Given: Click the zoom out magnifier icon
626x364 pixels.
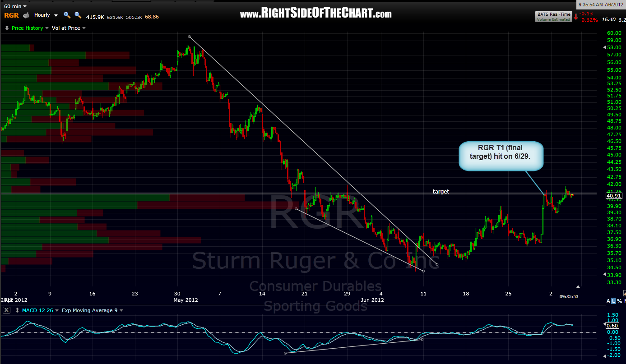Looking at the screenshot, I should (77, 15).
